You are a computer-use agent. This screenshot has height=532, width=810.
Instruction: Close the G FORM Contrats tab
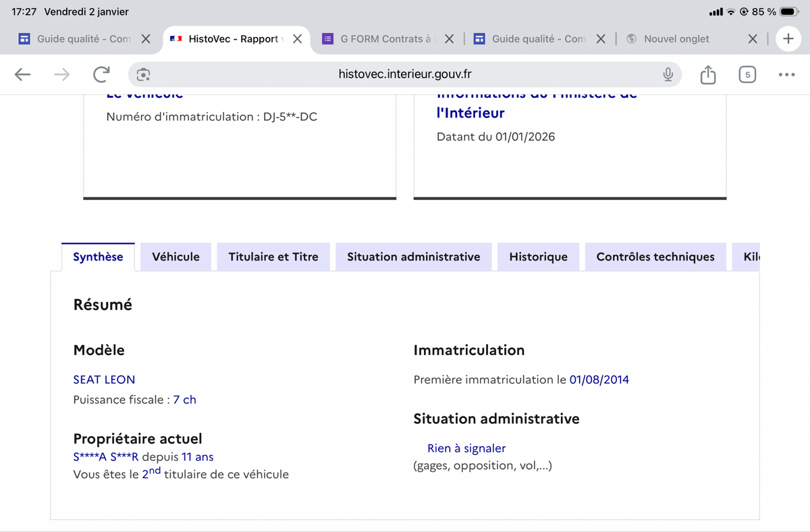coord(449,39)
